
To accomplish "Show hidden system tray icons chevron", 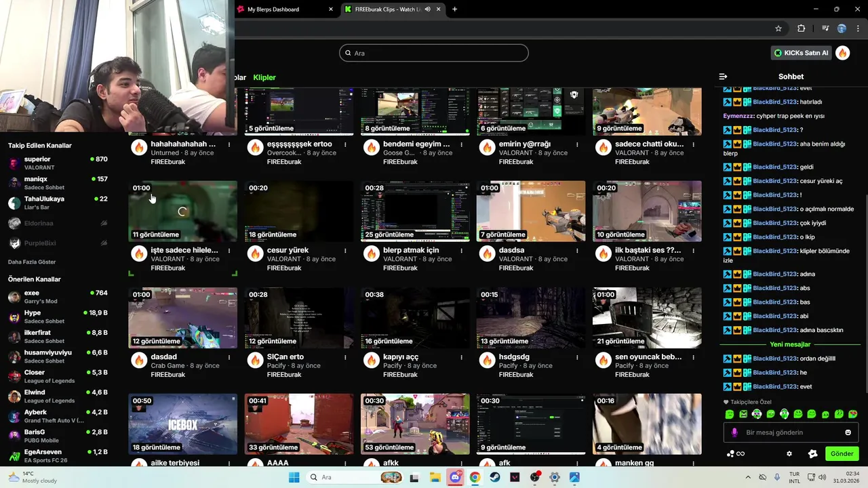I will 748,477.
